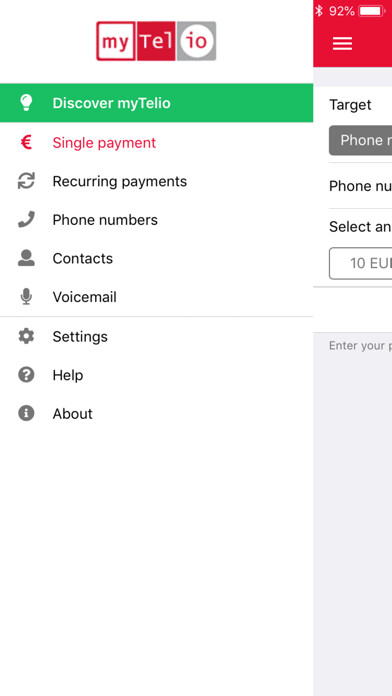392x696 pixels.
Task: Click the About info icon
Action: pos(26,413)
